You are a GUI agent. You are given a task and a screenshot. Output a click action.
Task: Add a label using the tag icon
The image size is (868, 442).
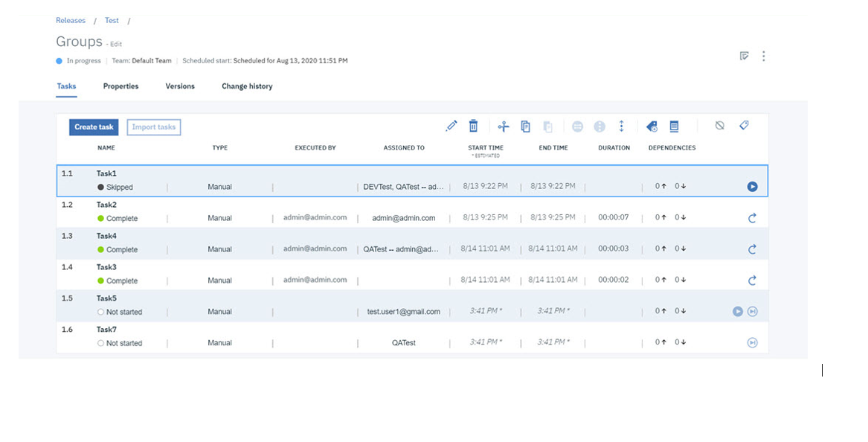744,126
